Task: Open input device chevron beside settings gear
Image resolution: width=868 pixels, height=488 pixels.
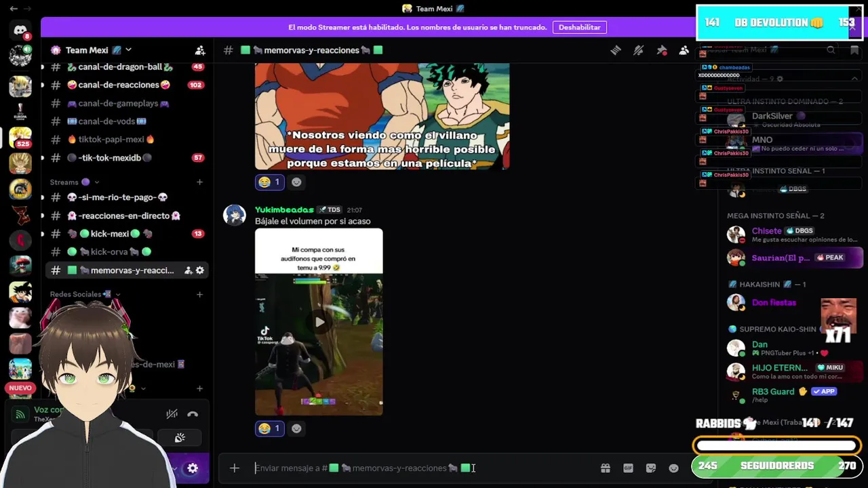Action: (175, 468)
